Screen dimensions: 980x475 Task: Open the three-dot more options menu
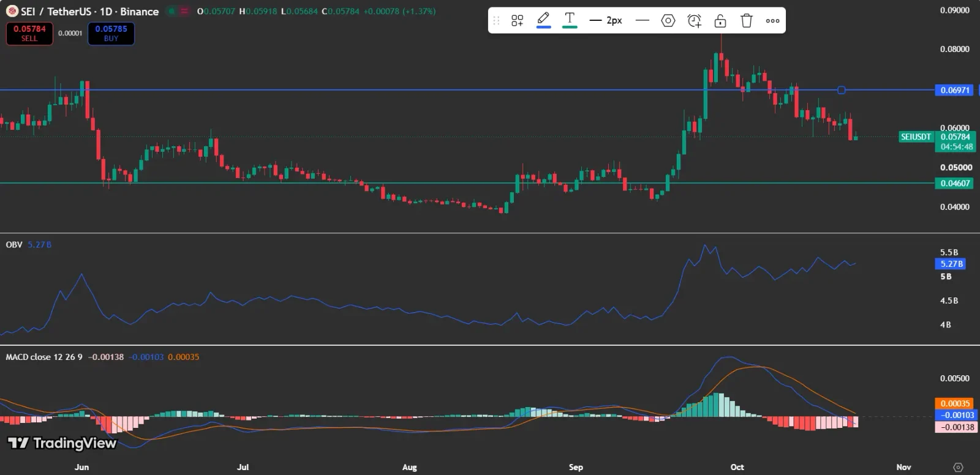[x=773, y=21]
